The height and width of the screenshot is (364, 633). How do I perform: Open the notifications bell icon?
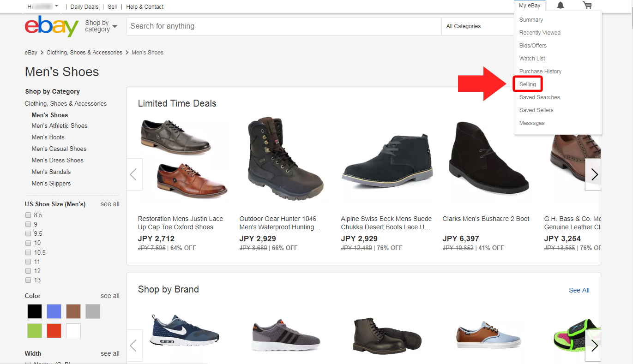[561, 6]
